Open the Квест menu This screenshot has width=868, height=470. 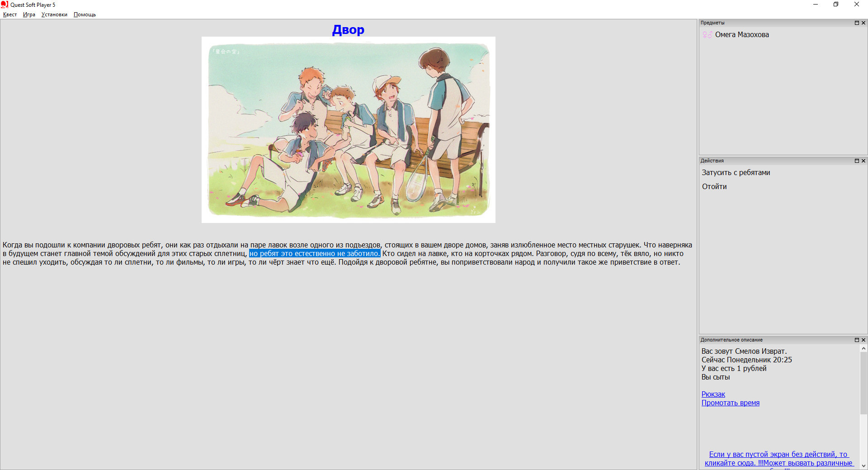[x=10, y=14]
